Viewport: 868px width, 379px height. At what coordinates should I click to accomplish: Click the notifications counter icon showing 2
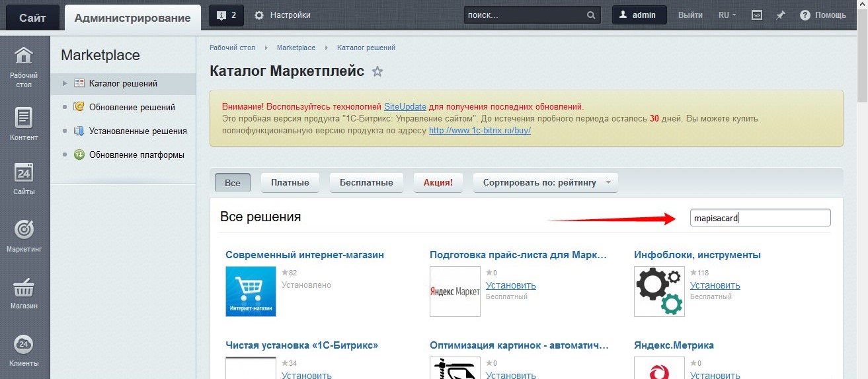tap(226, 15)
